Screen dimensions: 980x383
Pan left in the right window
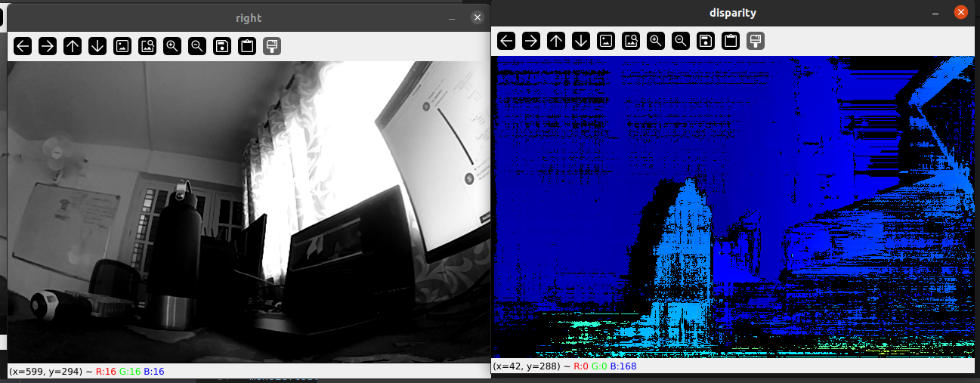[23, 46]
